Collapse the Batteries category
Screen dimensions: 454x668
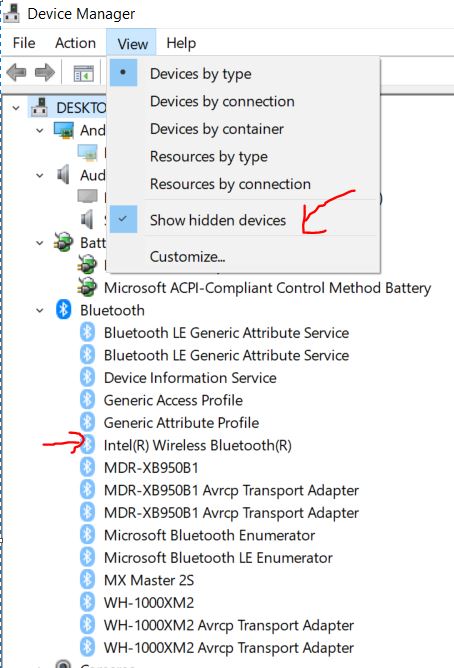coord(40,243)
